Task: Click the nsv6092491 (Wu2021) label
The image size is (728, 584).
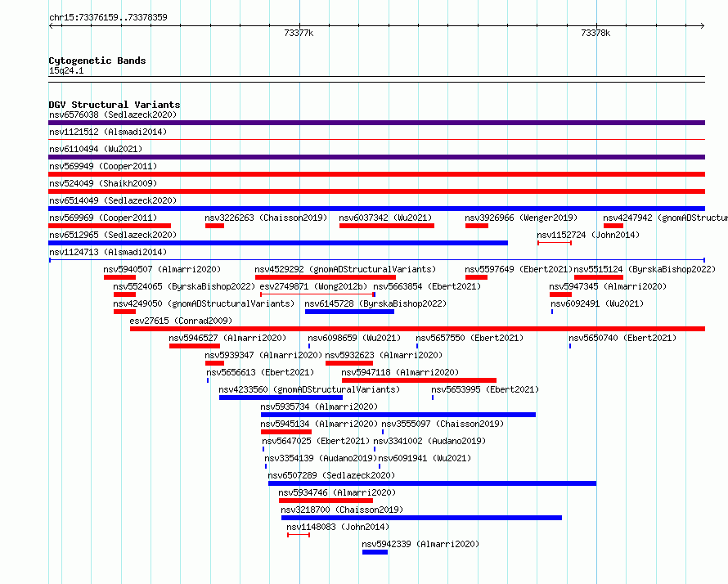Action: coord(598,303)
